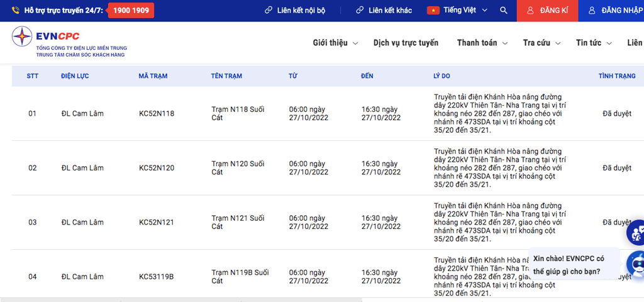
Task: Click the chatbot greeting message bubble
Action: (572, 265)
